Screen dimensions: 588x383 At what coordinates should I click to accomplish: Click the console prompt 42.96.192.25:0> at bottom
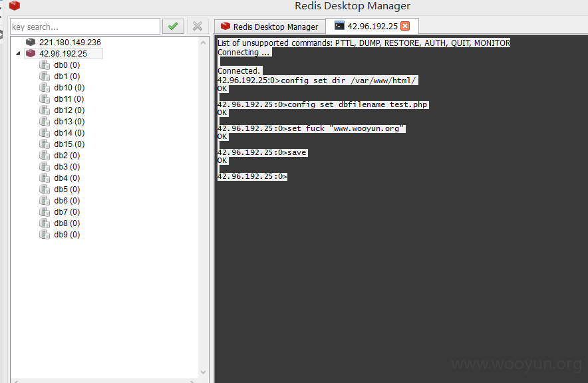252,176
